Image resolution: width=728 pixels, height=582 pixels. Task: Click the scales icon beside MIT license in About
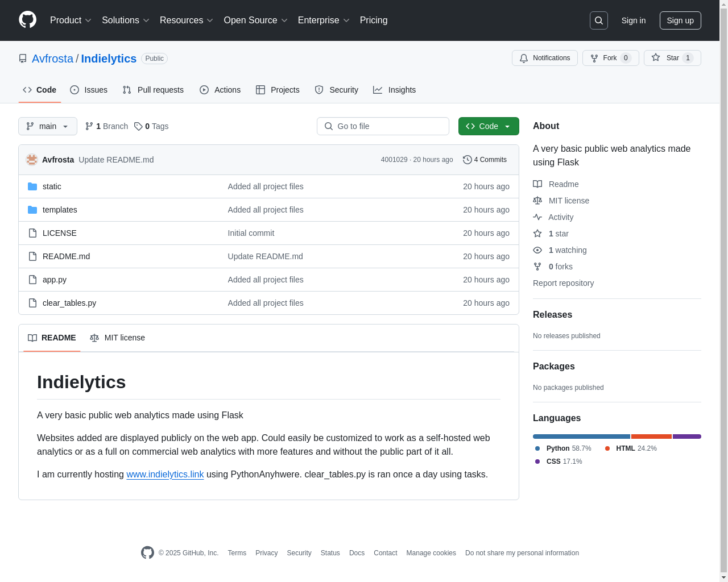pyautogui.click(x=537, y=201)
